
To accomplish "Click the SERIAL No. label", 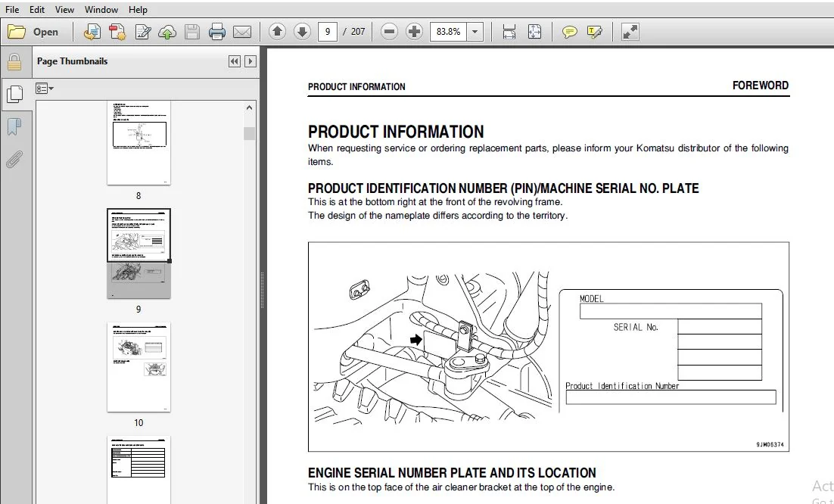I will click(636, 328).
